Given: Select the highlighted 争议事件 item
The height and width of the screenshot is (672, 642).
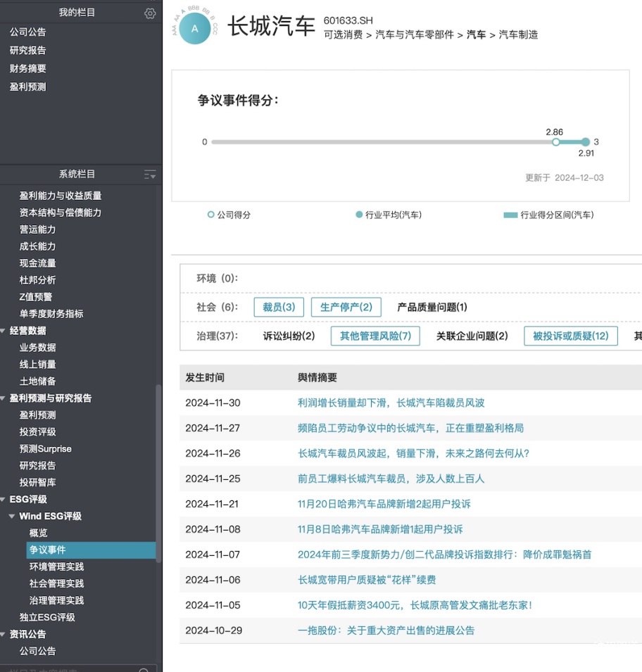Looking at the screenshot, I should click(x=91, y=550).
